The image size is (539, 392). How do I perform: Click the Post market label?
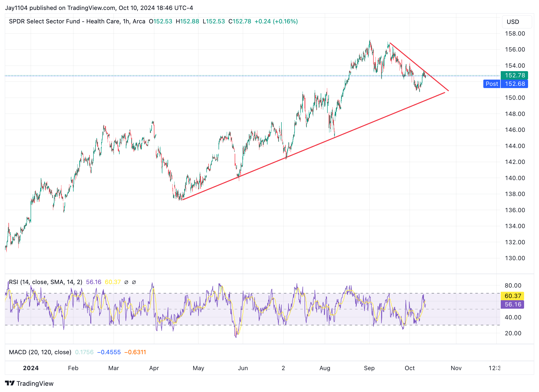point(492,84)
